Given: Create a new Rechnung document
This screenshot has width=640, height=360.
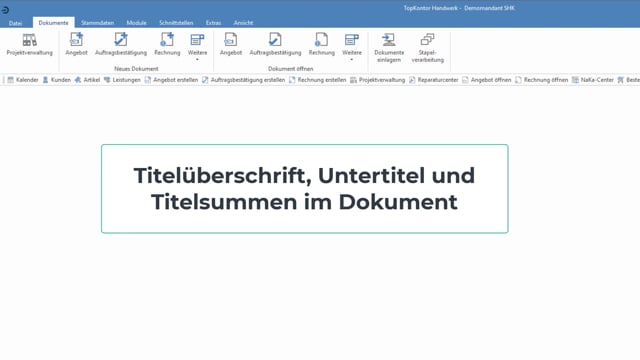Looking at the screenshot, I should tap(167, 44).
